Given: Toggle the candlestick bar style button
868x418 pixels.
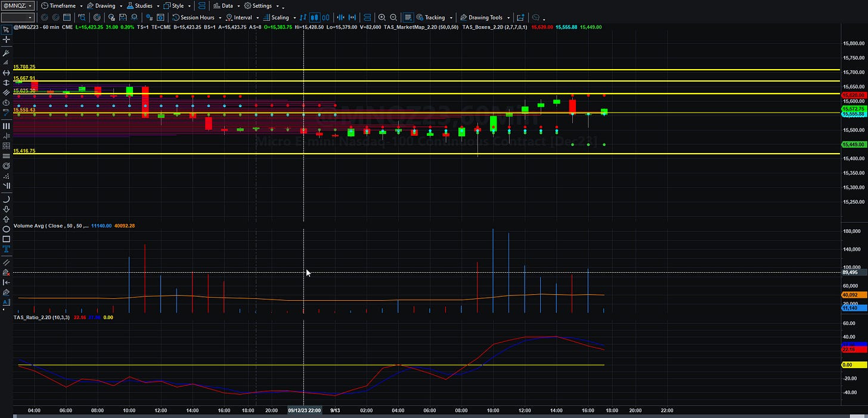Looking at the screenshot, I should click(314, 17).
